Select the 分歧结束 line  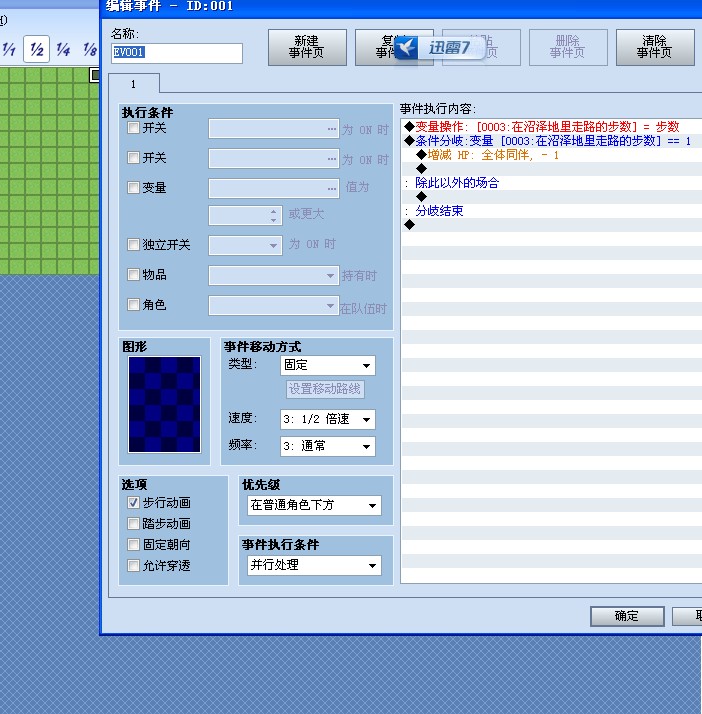[552, 211]
